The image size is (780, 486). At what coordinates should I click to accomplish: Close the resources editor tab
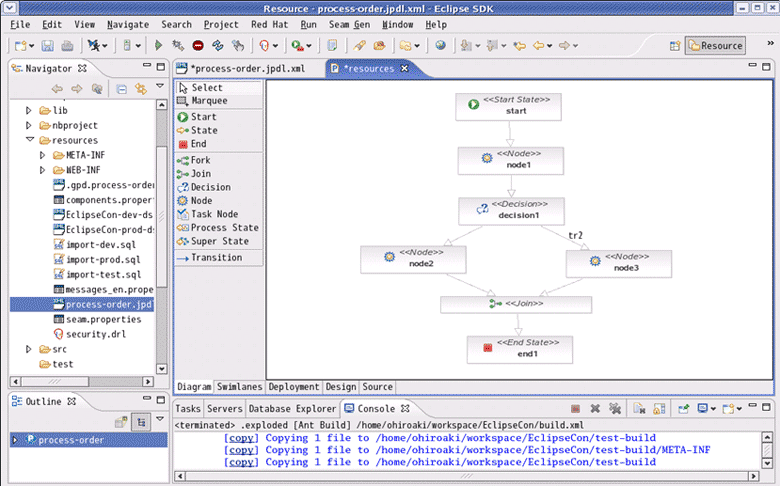coord(404,68)
